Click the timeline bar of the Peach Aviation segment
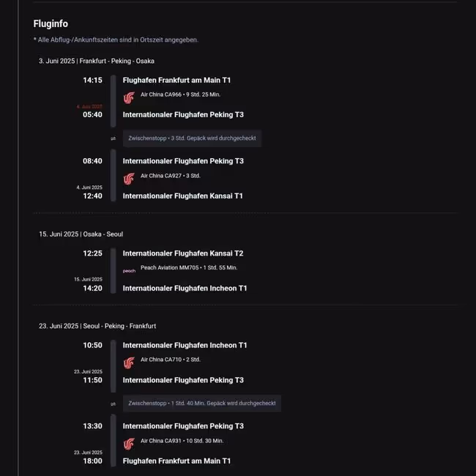Viewport: 476px width, 476px height. (114, 271)
